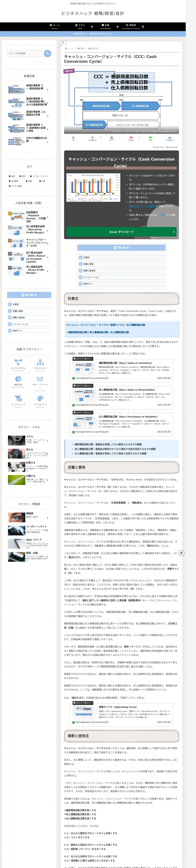Click the blue magnifier search button
Screen dimensions: 196x868
[47, 54]
